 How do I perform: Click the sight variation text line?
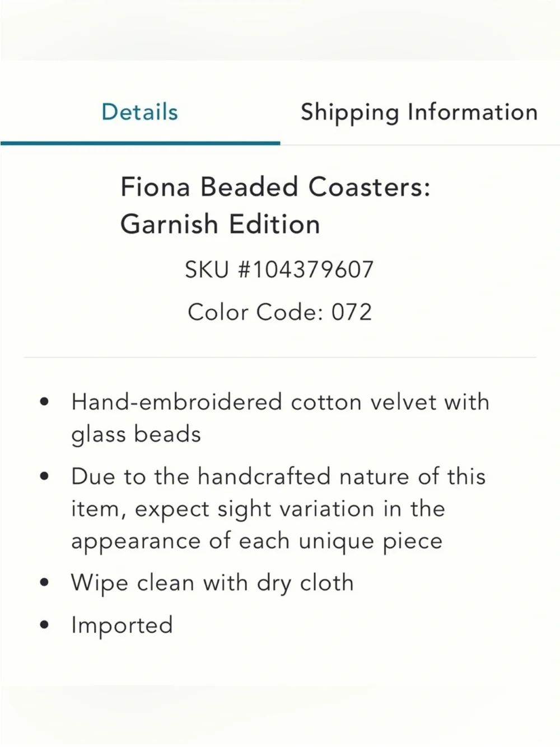point(258,509)
